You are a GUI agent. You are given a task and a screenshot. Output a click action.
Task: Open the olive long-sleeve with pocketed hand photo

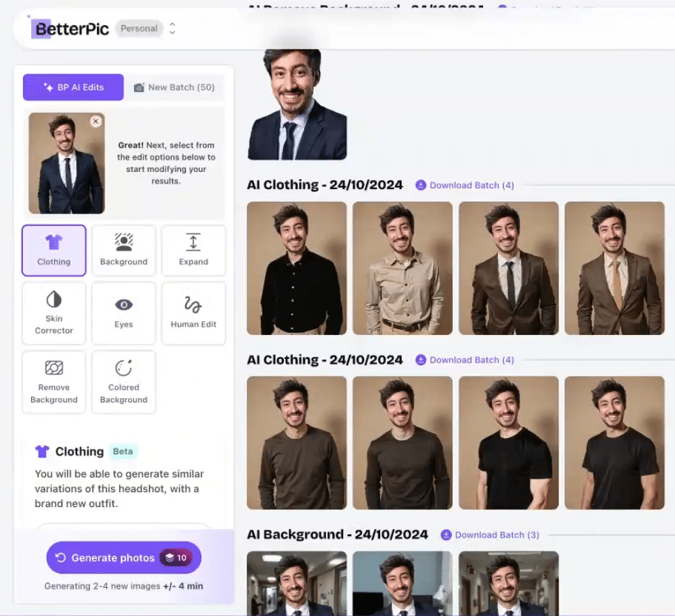click(x=296, y=443)
